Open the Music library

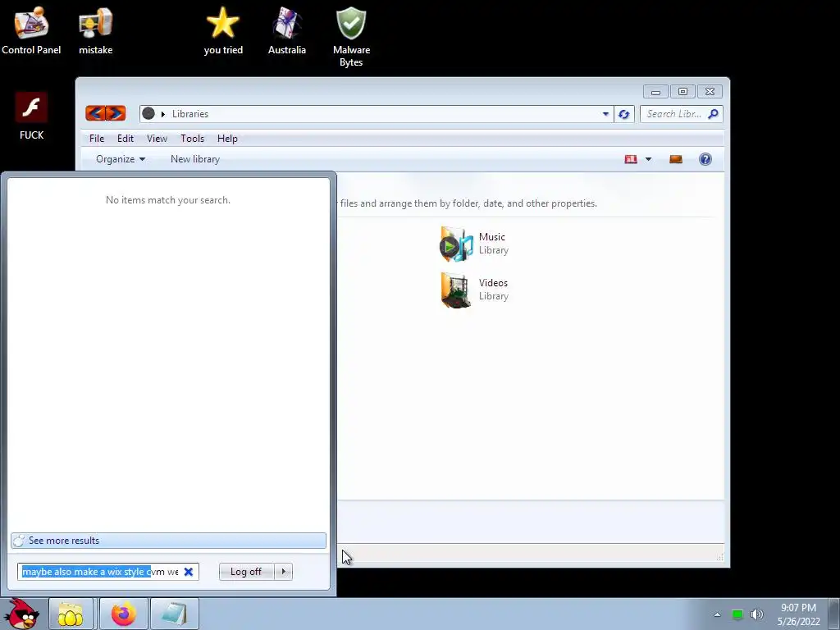tap(474, 244)
